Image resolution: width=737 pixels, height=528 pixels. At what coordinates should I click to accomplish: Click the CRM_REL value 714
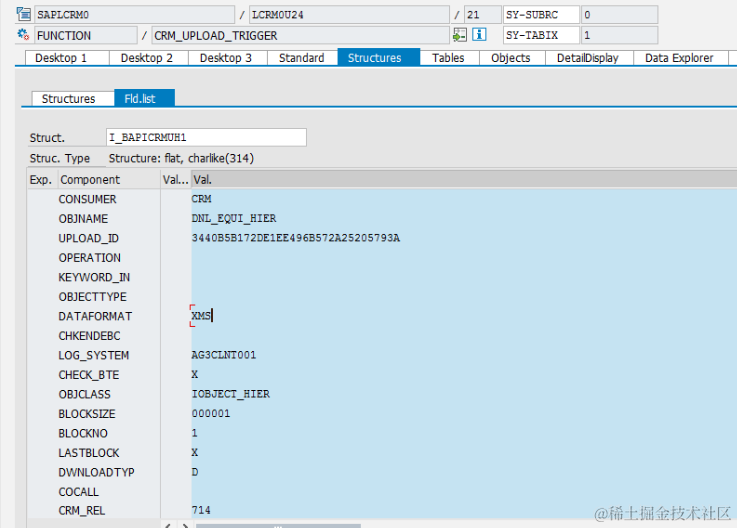tap(201, 510)
